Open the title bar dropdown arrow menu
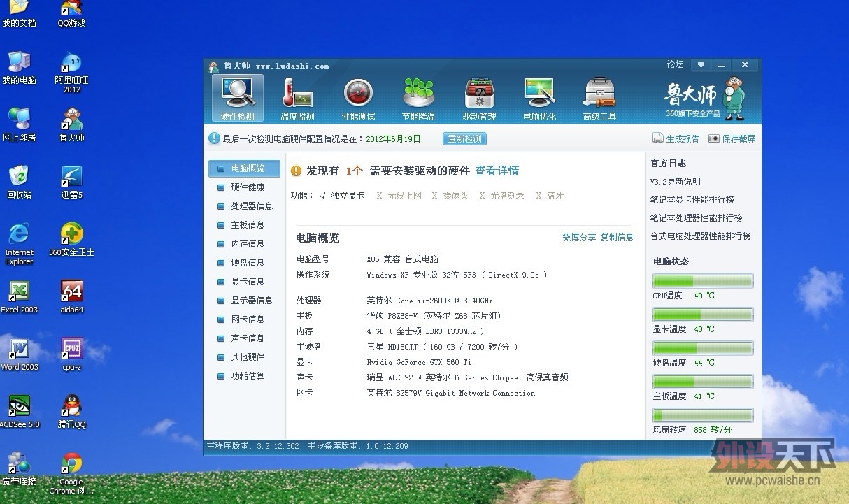Image resolution: width=849 pixels, height=504 pixels. pyautogui.click(x=701, y=65)
